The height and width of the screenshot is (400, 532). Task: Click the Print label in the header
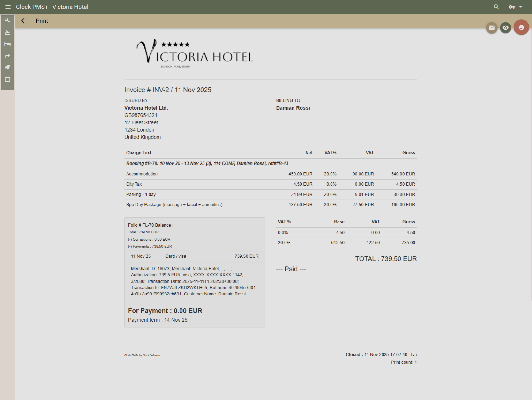(x=42, y=21)
